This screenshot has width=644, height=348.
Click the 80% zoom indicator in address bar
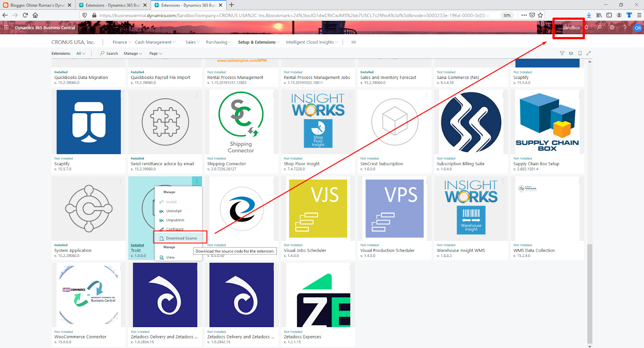point(507,15)
